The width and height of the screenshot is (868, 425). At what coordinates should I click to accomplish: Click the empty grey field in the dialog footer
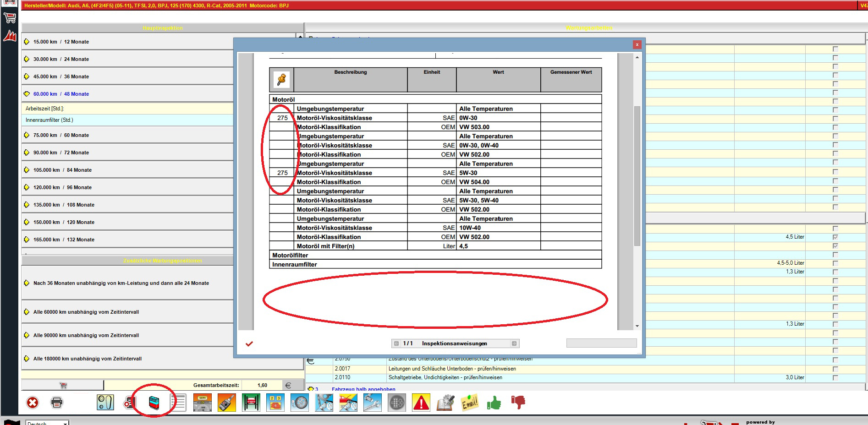pos(601,343)
